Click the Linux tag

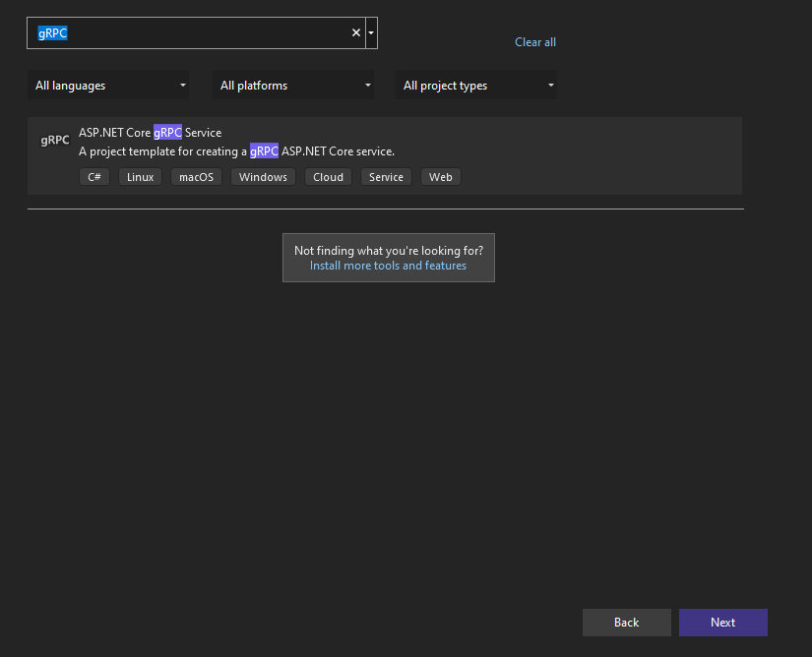point(141,177)
